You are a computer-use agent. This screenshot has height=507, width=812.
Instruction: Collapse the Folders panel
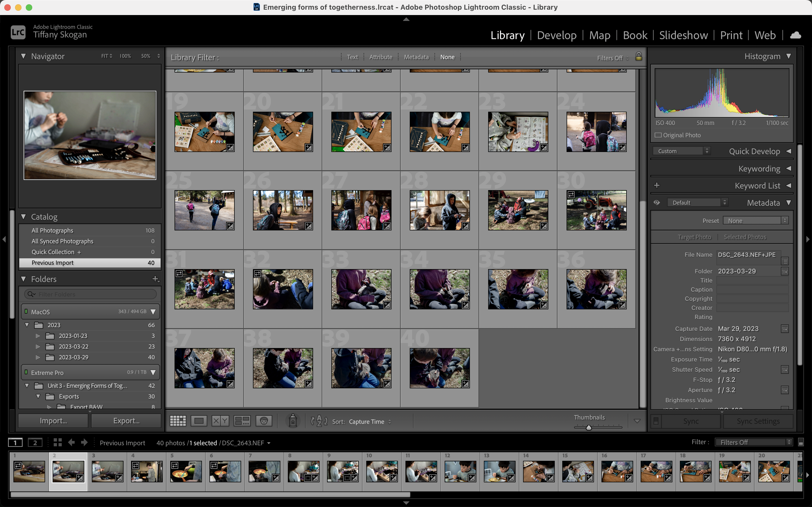(x=23, y=279)
